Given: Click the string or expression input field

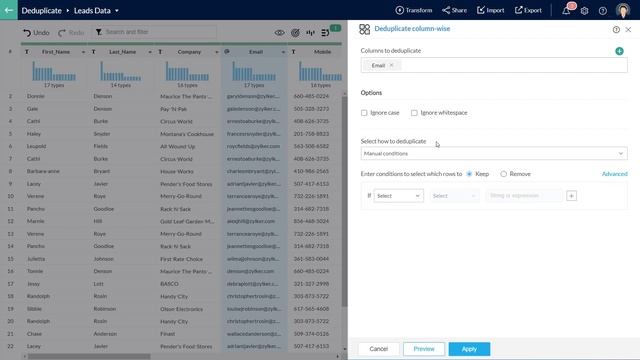Looking at the screenshot, I should (x=524, y=196).
